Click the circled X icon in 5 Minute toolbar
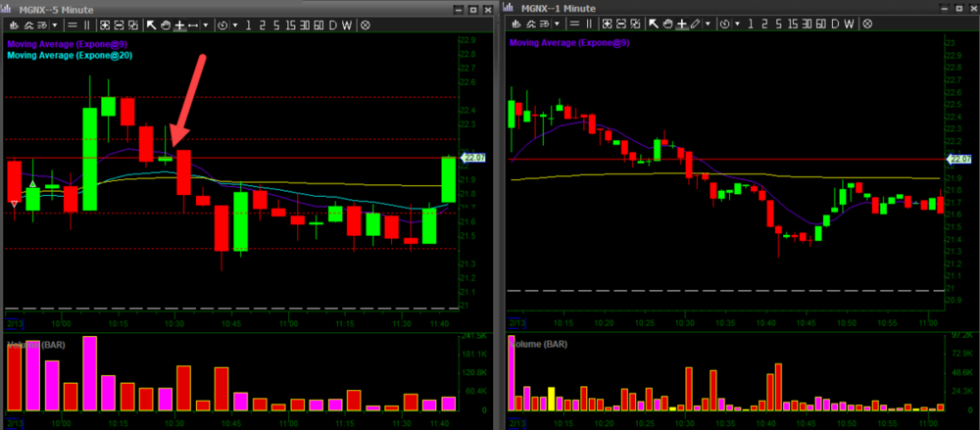 (x=365, y=24)
